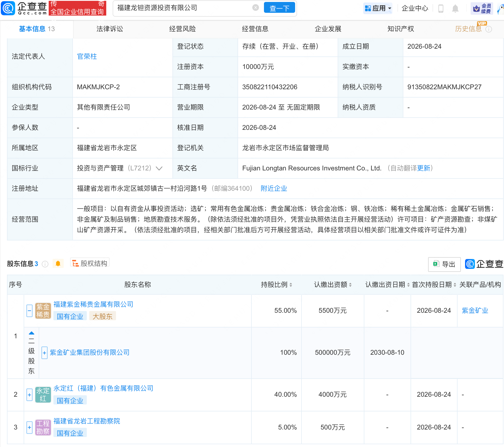Image resolution: width=504 pixels, height=447 pixels.
Task: Clear the search box with the X icon
Action: [x=256, y=8]
